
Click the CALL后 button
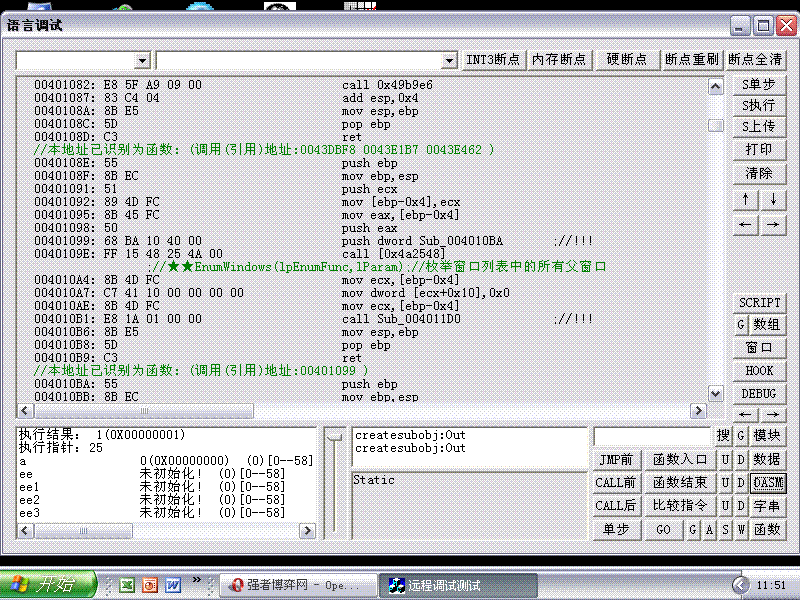tap(616, 506)
